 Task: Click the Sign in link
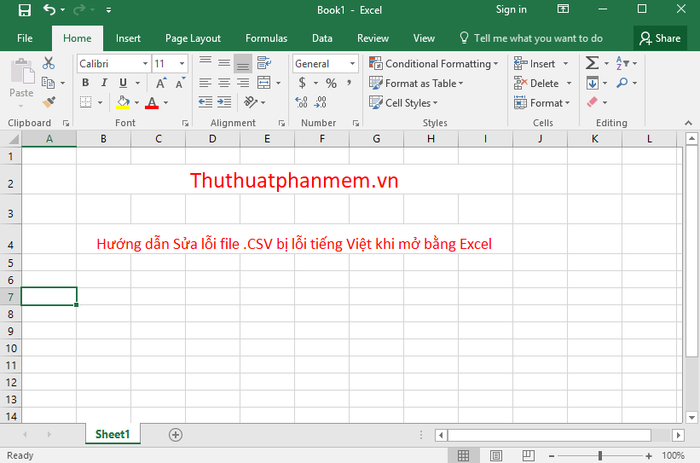pos(511,10)
